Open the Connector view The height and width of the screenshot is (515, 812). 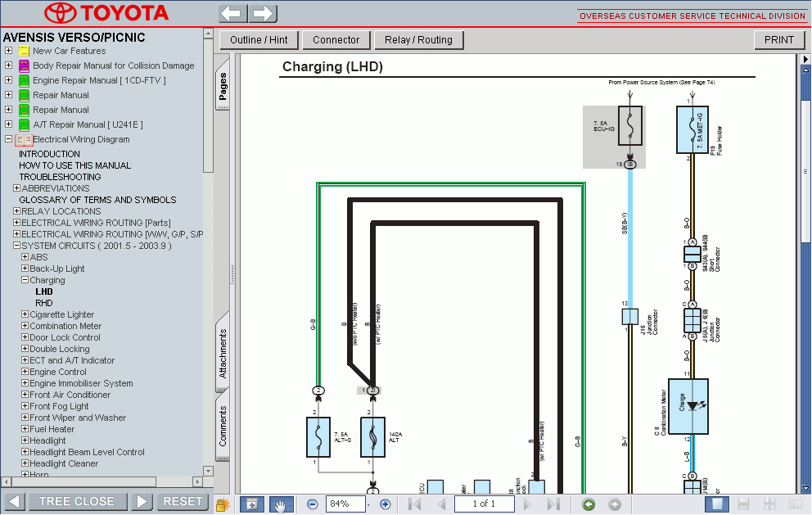pyautogui.click(x=336, y=40)
